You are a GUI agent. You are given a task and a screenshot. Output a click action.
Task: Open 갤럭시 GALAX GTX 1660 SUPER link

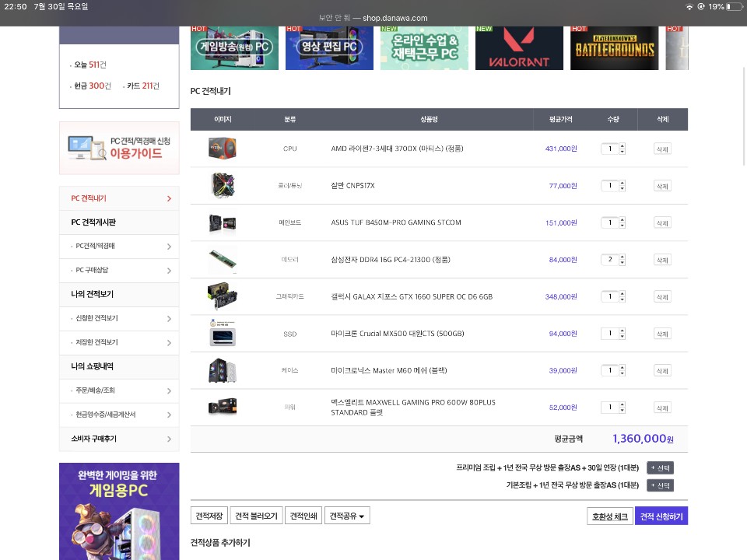click(x=412, y=296)
